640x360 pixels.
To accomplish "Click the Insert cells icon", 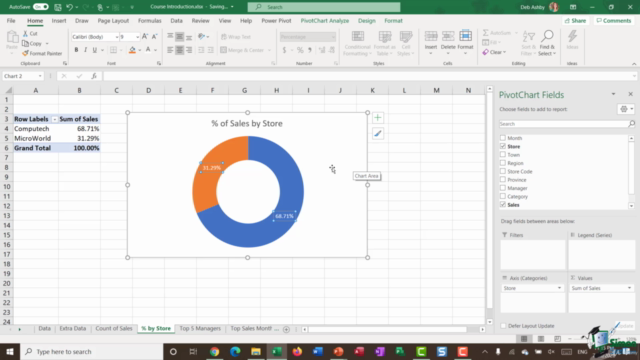I will [431, 37].
